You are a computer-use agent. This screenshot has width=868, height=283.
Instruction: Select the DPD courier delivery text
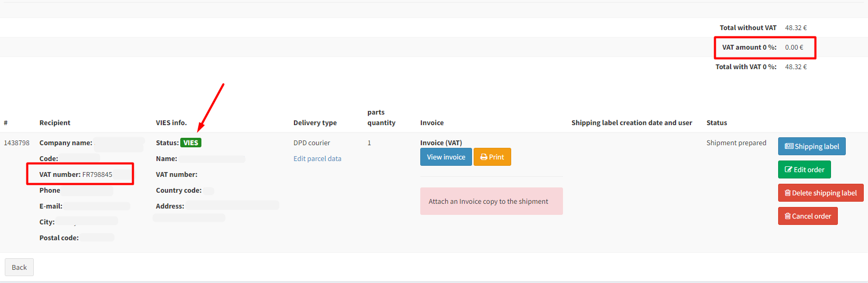coord(311,143)
